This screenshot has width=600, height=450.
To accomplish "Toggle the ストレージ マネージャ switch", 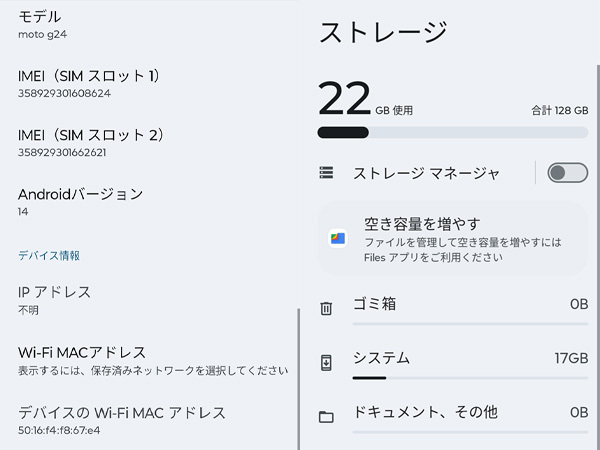I will [567, 173].
